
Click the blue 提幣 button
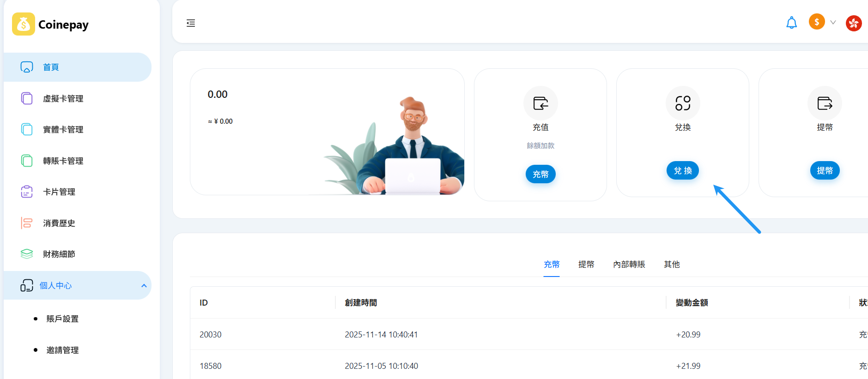pos(825,170)
